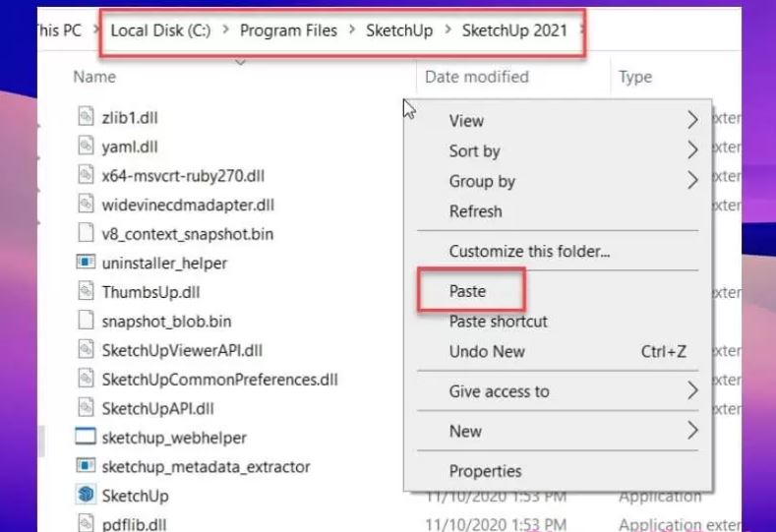776x532 pixels.
Task: Click the SketchUp application logo icon
Action: pos(86,495)
